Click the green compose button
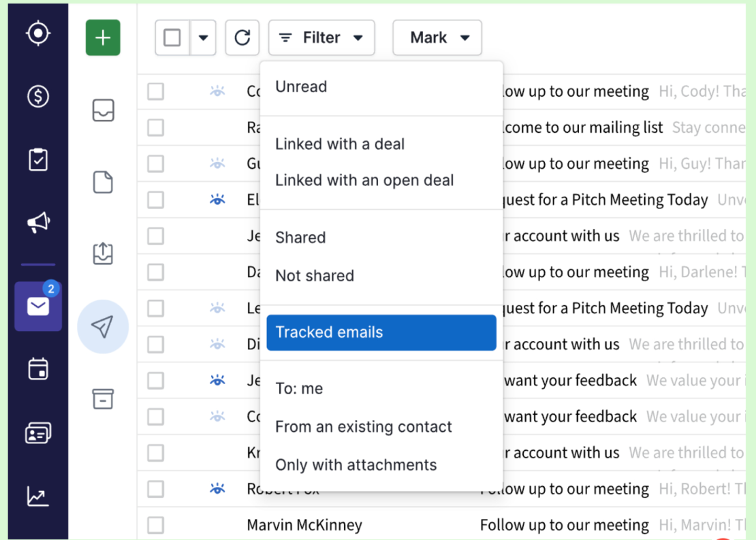The width and height of the screenshot is (756, 540). click(103, 38)
